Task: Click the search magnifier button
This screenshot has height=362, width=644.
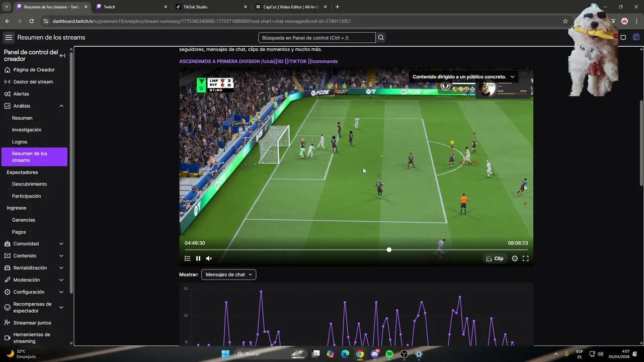Action: (381, 38)
